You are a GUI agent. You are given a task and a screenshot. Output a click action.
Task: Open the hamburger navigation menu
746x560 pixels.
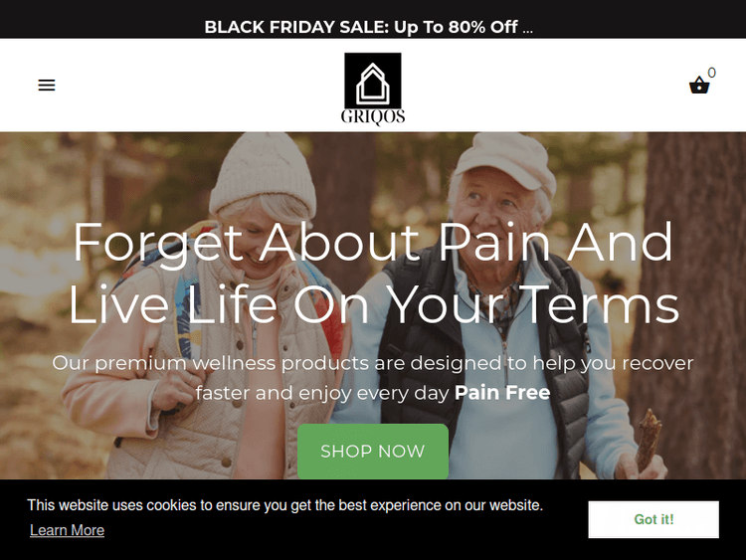[x=47, y=86]
